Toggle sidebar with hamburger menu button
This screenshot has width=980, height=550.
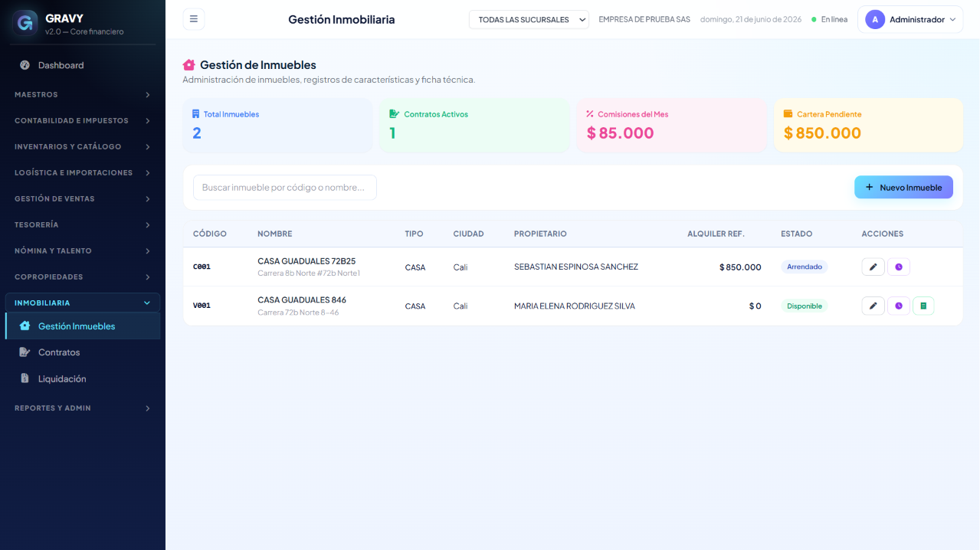tap(194, 19)
